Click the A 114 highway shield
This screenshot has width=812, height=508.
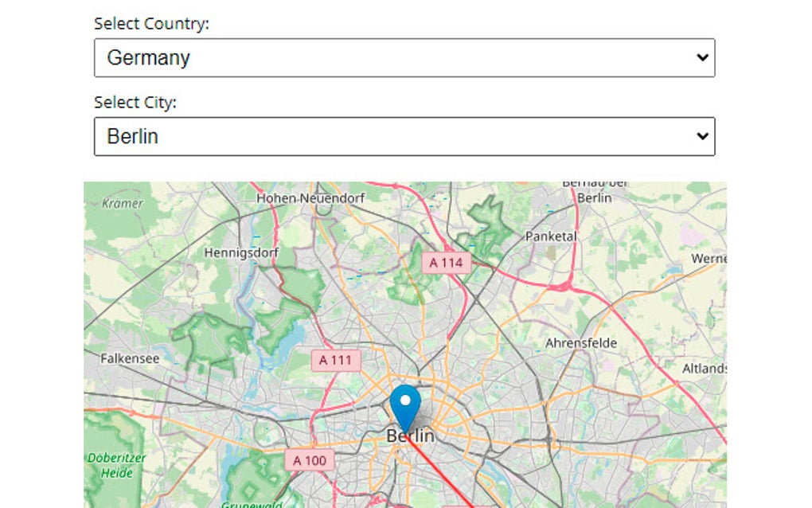click(x=446, y=262)
